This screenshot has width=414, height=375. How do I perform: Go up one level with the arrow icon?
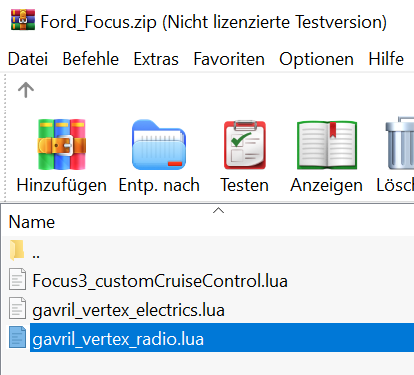(x=26, y=90)
